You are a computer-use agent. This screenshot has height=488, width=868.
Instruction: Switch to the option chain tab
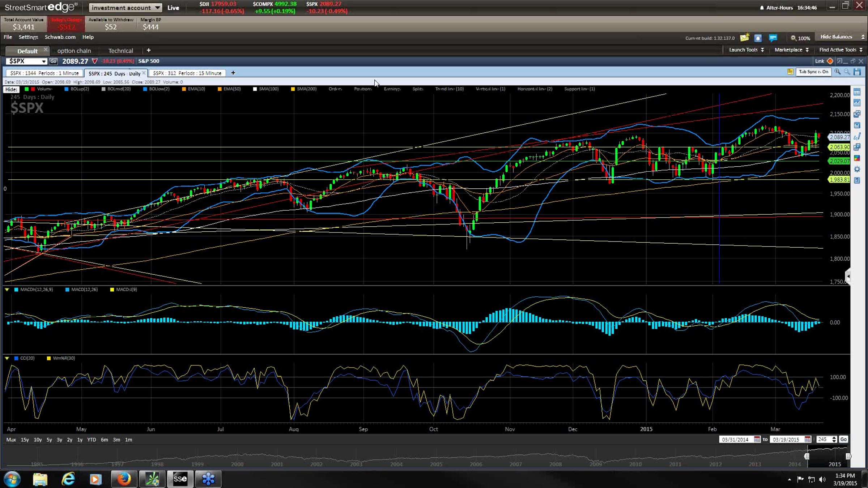tap(74, 51)
